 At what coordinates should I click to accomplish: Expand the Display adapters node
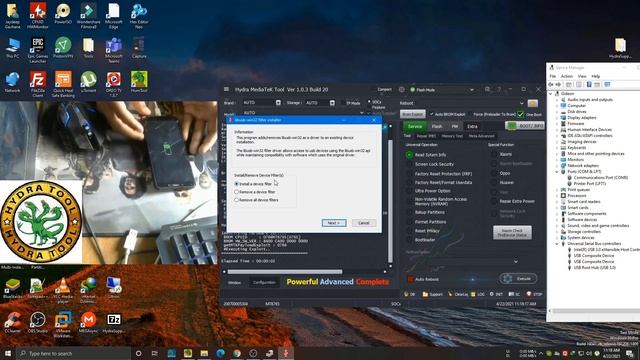(x=557, y=118)
